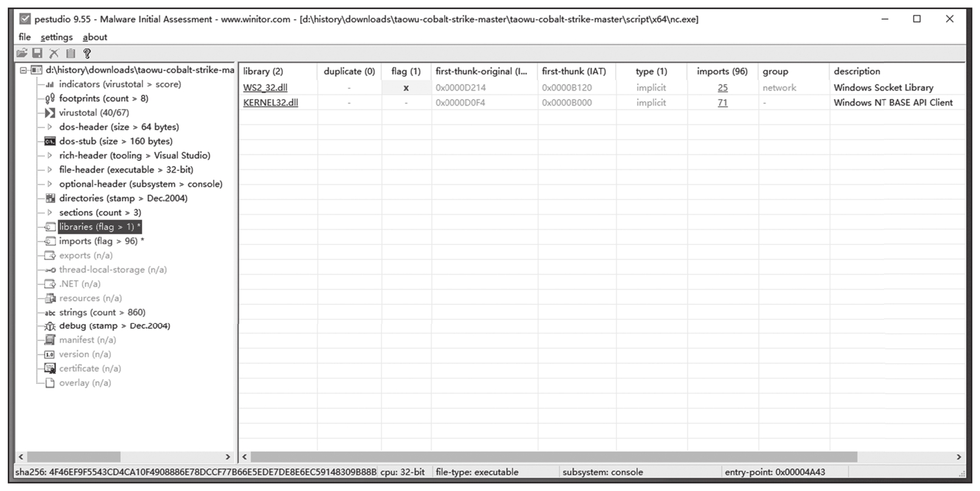Click the imports node icon
Image resolution: width=980 pixels, height=491 pixels.
pyautogui.click(x=50, y=241)
